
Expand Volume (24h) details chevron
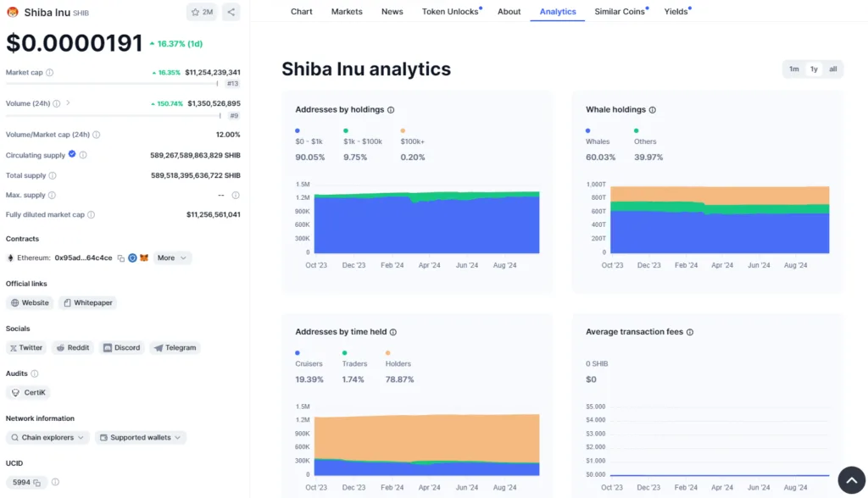[x=68, y=103]
